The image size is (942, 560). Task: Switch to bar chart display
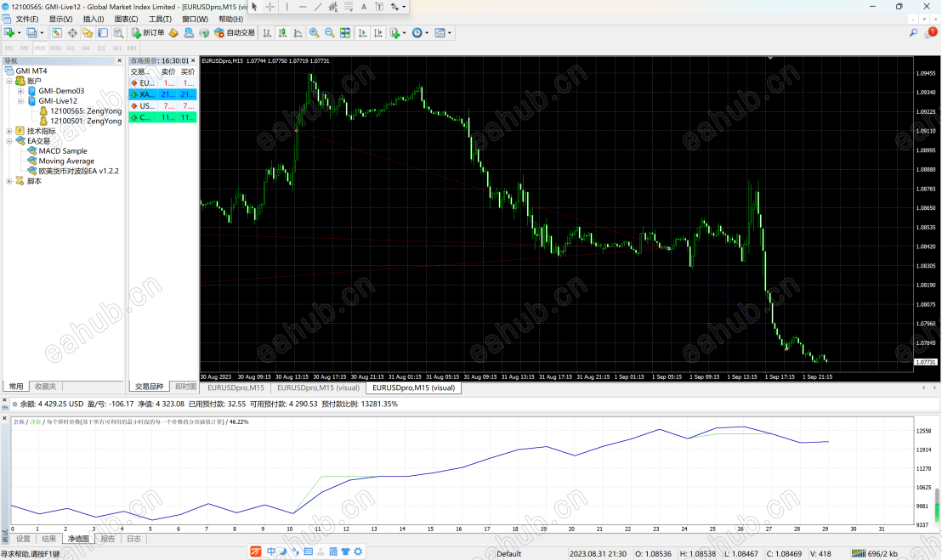pos(267,33)
